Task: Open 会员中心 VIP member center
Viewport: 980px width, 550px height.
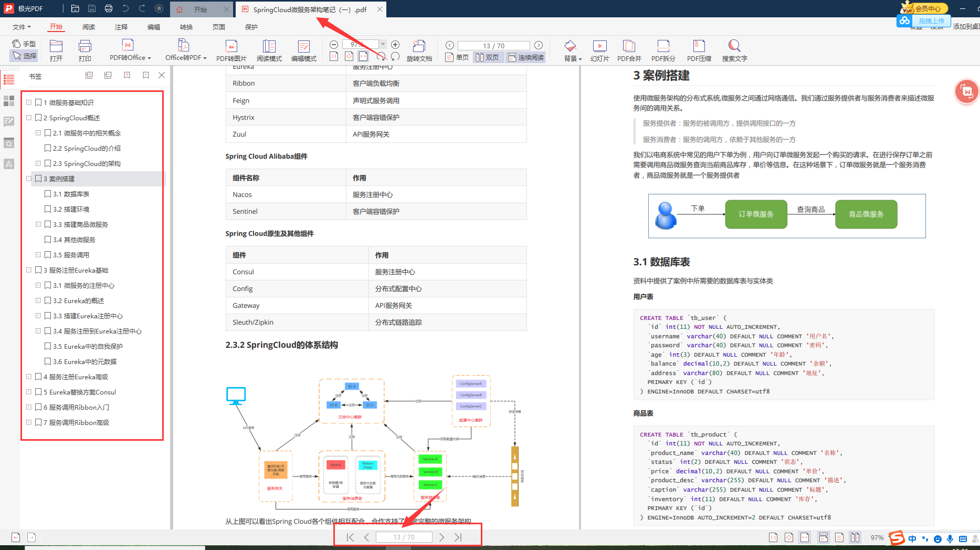Action: tap(925, 8)
